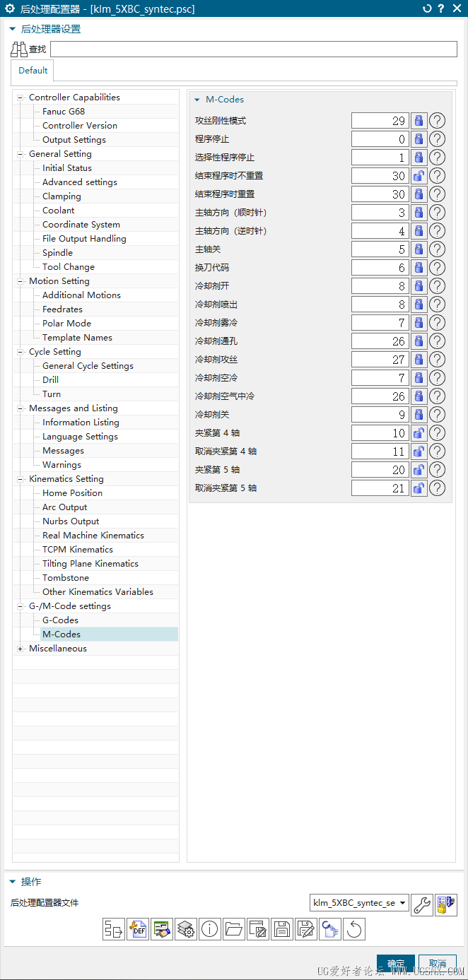Screen dimensions: 468x980
Task: Click the wrench edit configurator icon
Action: coord(422,905)
